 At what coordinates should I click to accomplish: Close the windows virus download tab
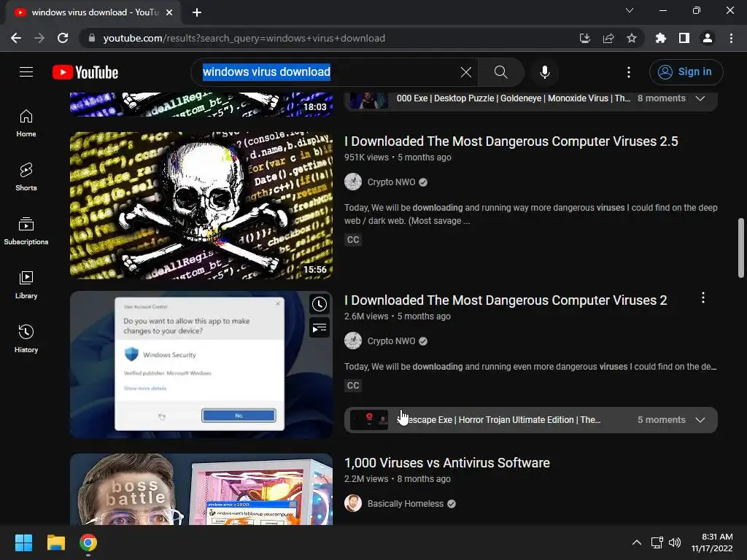[169, 12]
